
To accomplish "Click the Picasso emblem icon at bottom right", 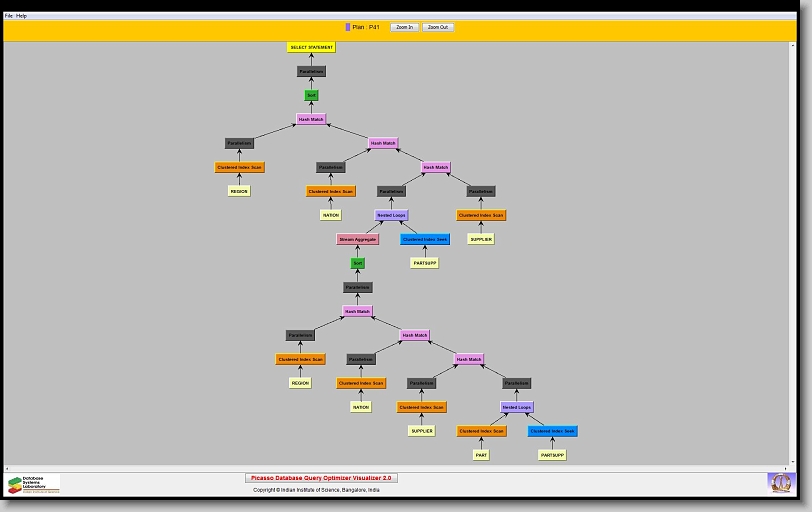I will tap(779, 483).
